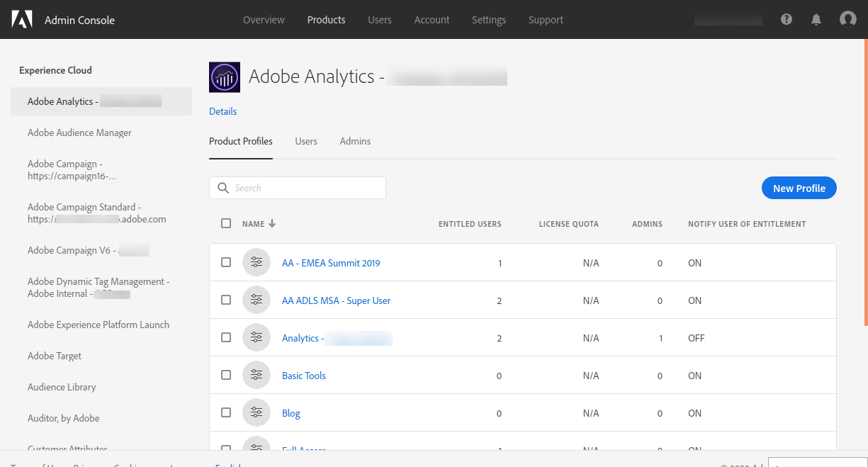
Task: Open the AA ADLS MSA - Super User profile
Action: tap(337, 300)
